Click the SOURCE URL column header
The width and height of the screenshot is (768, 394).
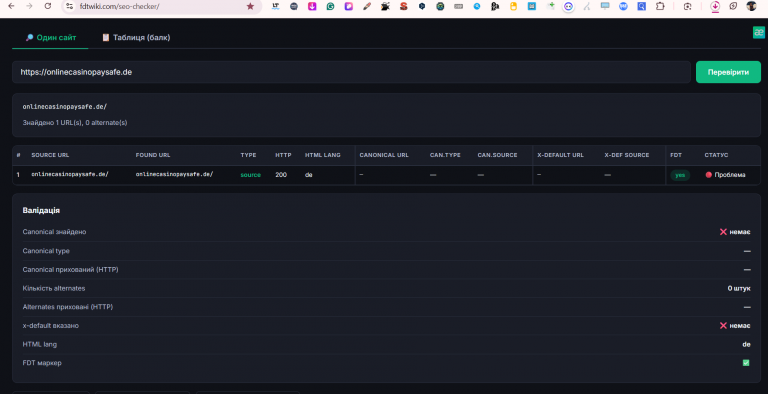[x=50, y=155]
